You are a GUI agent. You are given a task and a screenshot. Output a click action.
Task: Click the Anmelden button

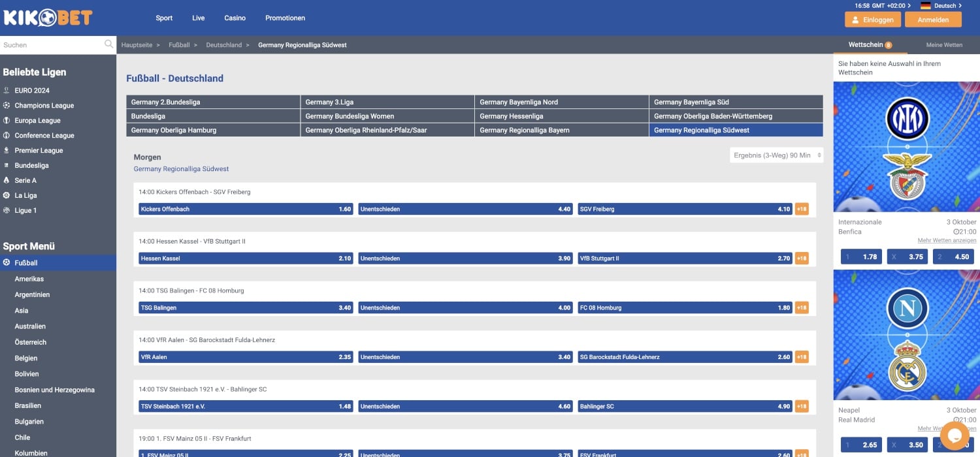933,20
